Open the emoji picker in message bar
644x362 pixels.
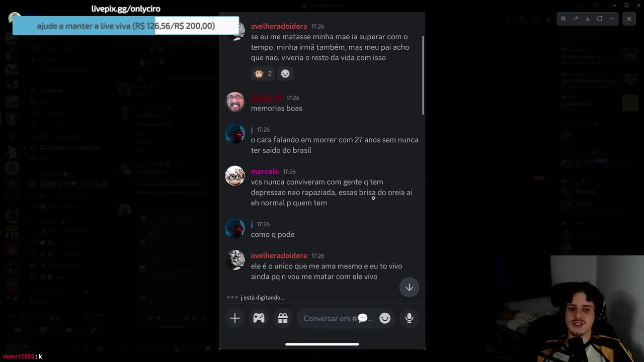pyautogui.click(x=385, y=318)
